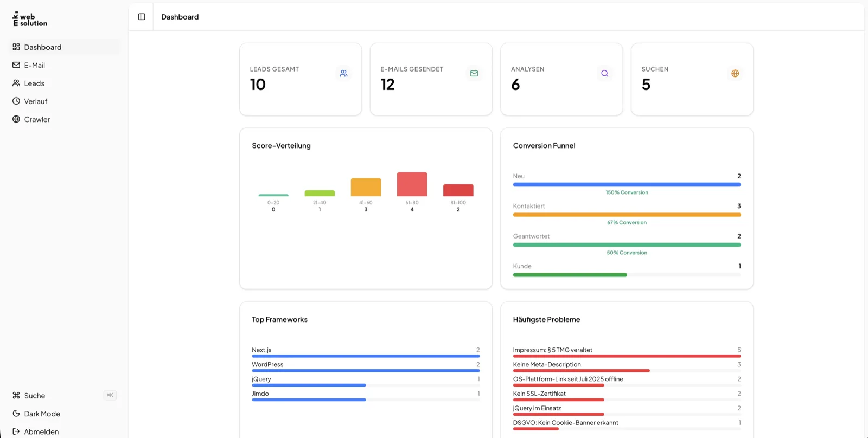868x438 pixels.
Task: Select the Next.js framework row
Action: tap(366, 352)
